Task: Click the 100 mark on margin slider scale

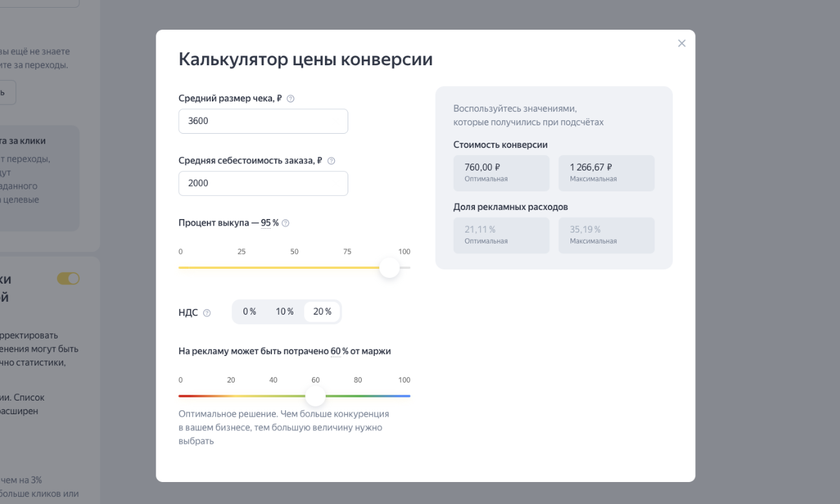Action: click(x=404, y=380)
